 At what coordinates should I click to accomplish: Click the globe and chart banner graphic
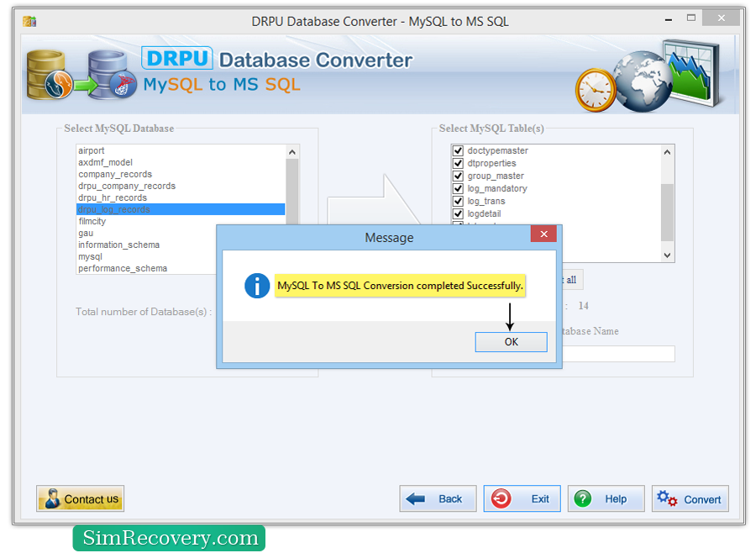648,76
